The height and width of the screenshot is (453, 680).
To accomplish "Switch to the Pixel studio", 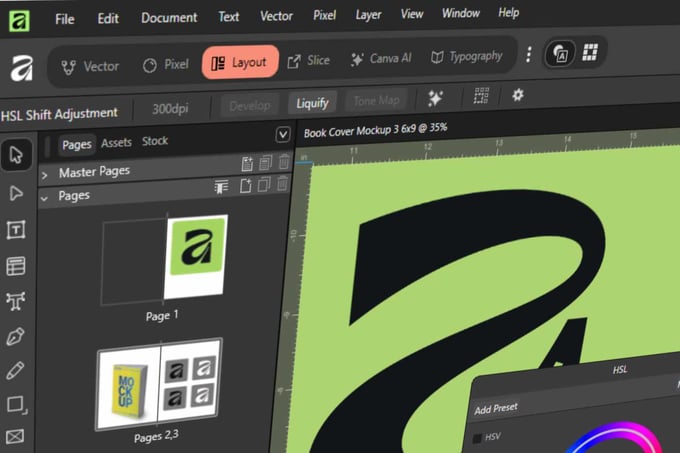I will (x=166, y=65).
